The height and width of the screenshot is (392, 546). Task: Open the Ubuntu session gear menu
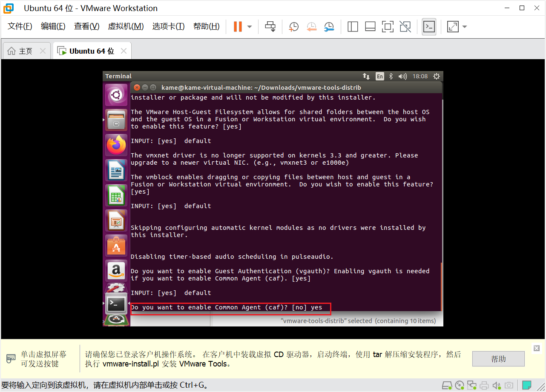point(436,76)
